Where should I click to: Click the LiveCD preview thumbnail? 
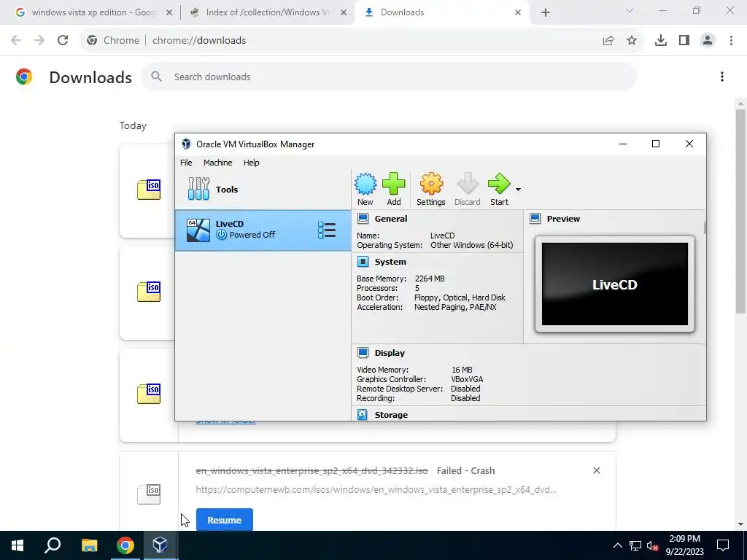pos(614,284)
